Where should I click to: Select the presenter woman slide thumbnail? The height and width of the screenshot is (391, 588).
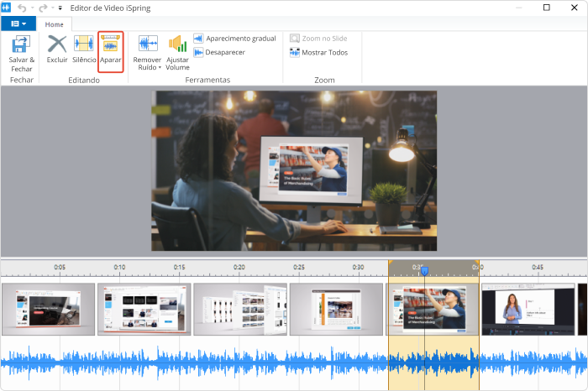point(528,309)
